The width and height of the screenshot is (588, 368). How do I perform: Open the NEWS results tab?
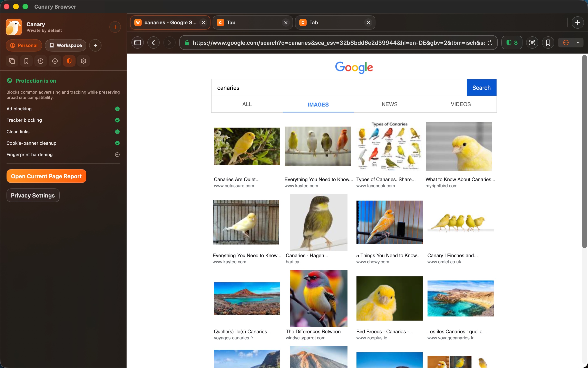click(389, 104)
